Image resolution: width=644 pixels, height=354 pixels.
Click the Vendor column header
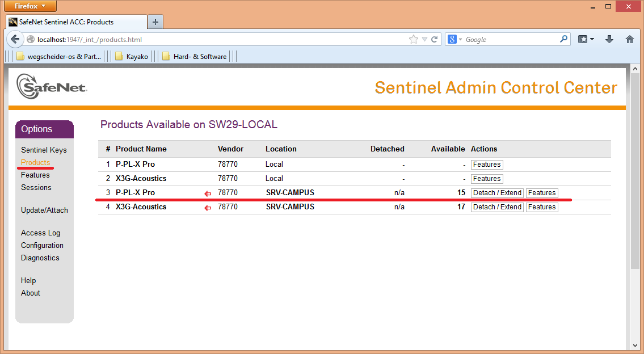[230, 149]
